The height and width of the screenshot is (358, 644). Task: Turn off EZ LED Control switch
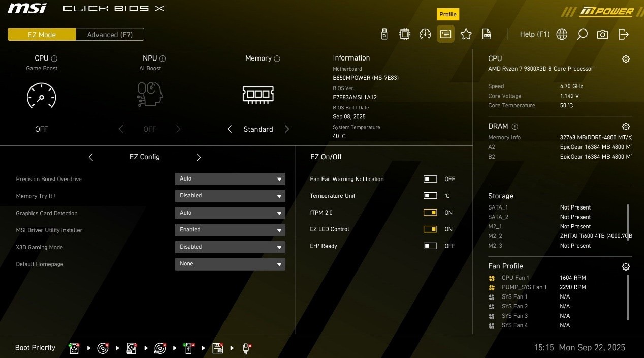click(x=430, y=229)
